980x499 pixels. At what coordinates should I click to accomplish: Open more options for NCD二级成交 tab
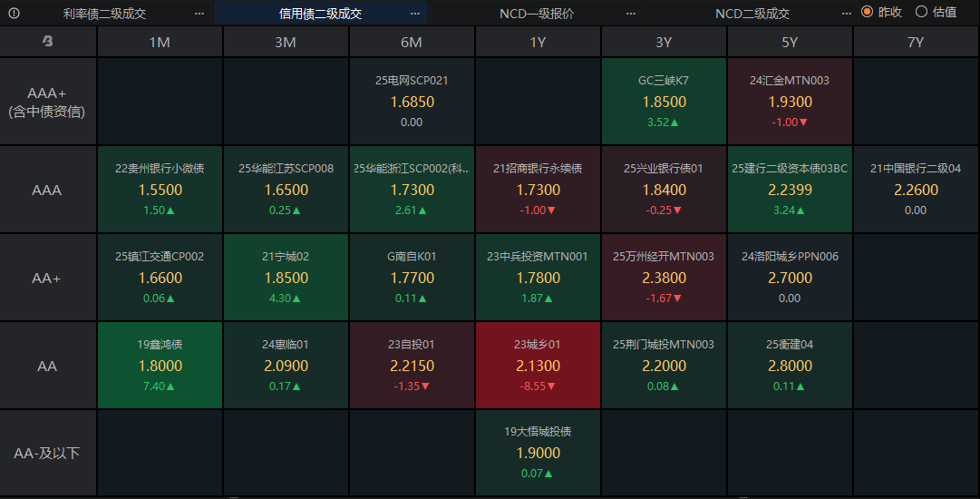847,14
